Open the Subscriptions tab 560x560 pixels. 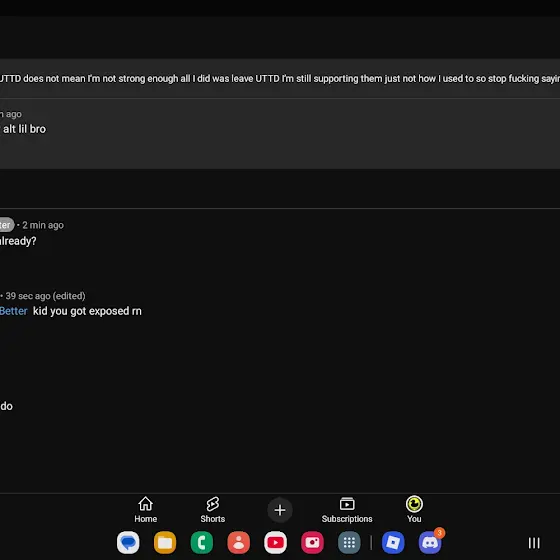coord(347,510)
